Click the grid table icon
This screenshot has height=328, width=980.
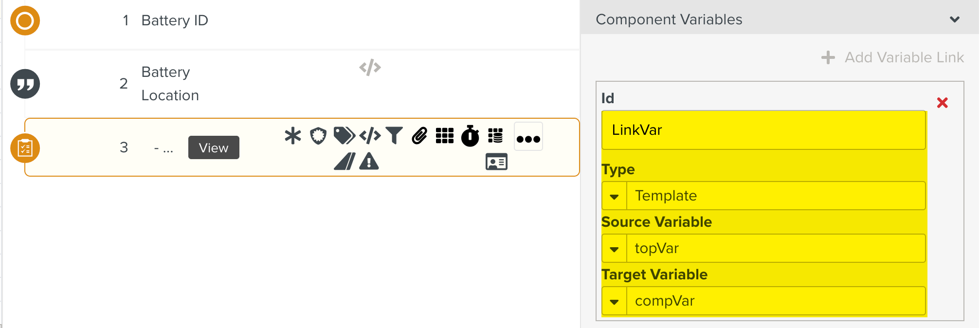pyautogui.click(x=445, y=136)
